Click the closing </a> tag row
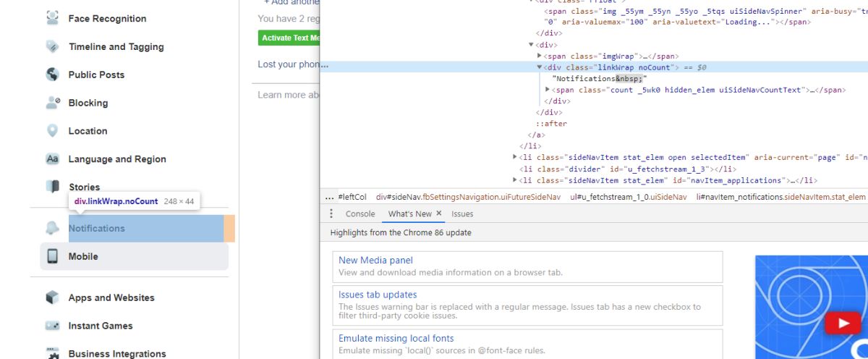Screen dimensions: 868x359 pyautogui.click(x=536, y=135)
